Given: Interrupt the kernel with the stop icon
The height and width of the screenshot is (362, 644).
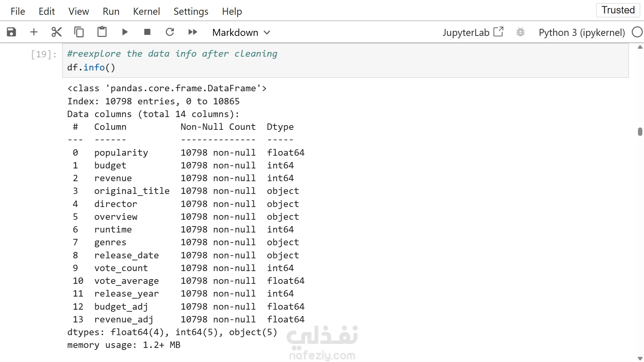Looking at the screenshot, I should [x=147, y=32].
